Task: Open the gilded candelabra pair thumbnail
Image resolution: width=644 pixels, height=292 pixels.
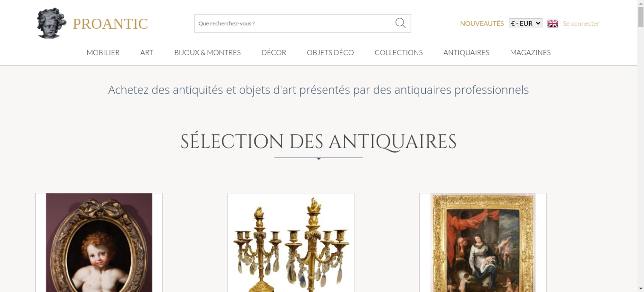Action: 291,242
